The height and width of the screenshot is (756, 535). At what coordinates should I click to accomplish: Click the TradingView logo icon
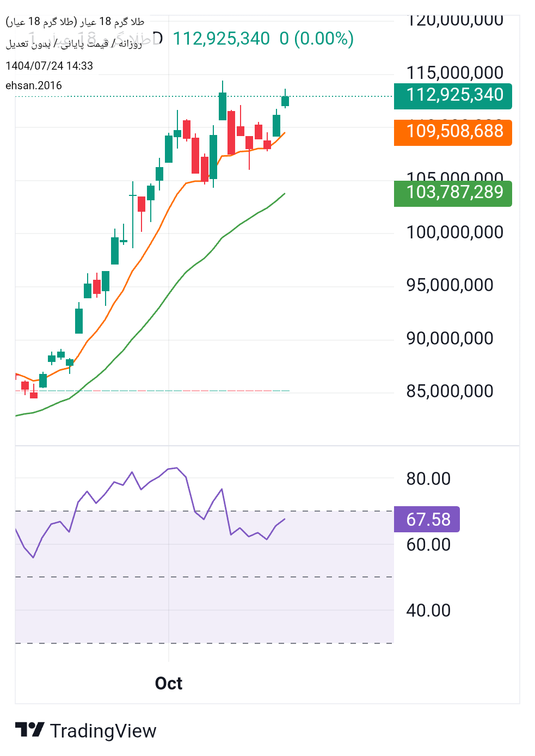click(x=29, y=730)
